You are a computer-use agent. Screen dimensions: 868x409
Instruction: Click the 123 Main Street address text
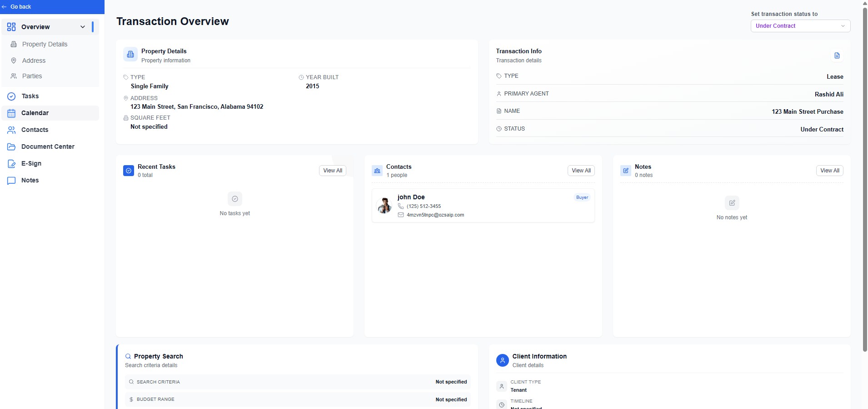pyautogui.click(x=197, y=106)
